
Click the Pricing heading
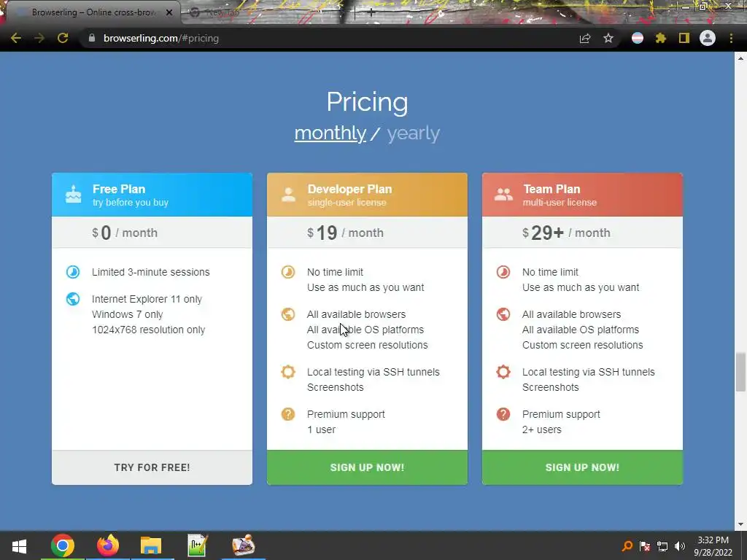(x=368, y=102)
